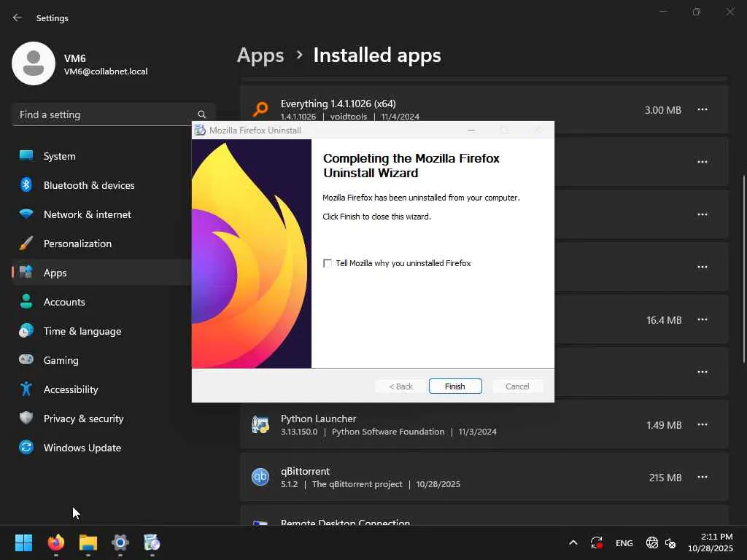Open Network & internet settings
The width and height of the screenshot is (747, 560).
point(102,214)
